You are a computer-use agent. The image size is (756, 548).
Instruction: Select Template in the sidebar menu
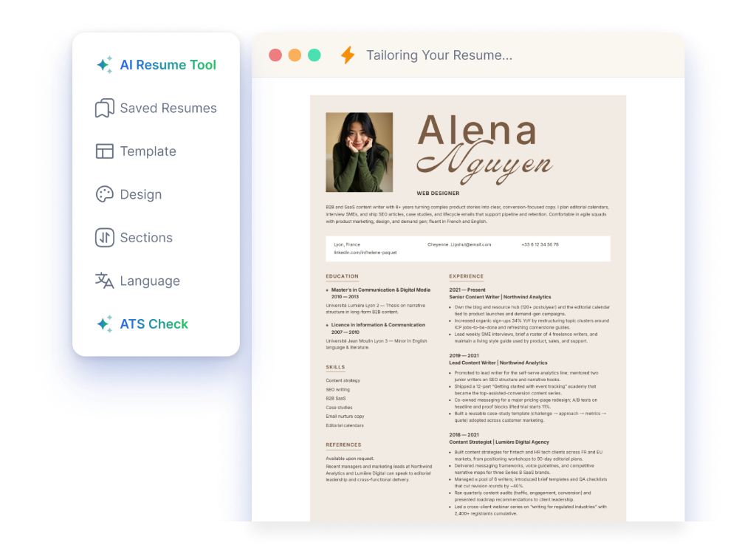pos(136,151)
